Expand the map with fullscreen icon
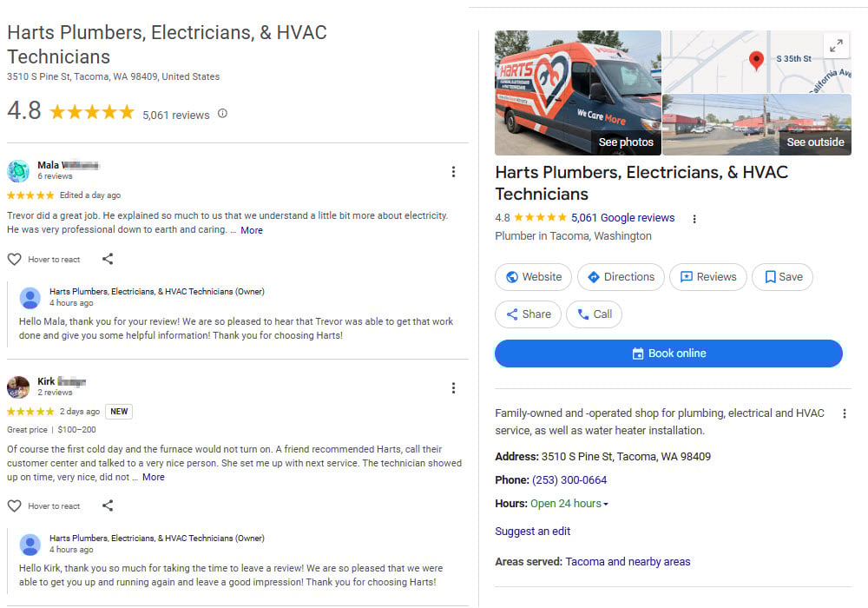 tap(836, 46)
